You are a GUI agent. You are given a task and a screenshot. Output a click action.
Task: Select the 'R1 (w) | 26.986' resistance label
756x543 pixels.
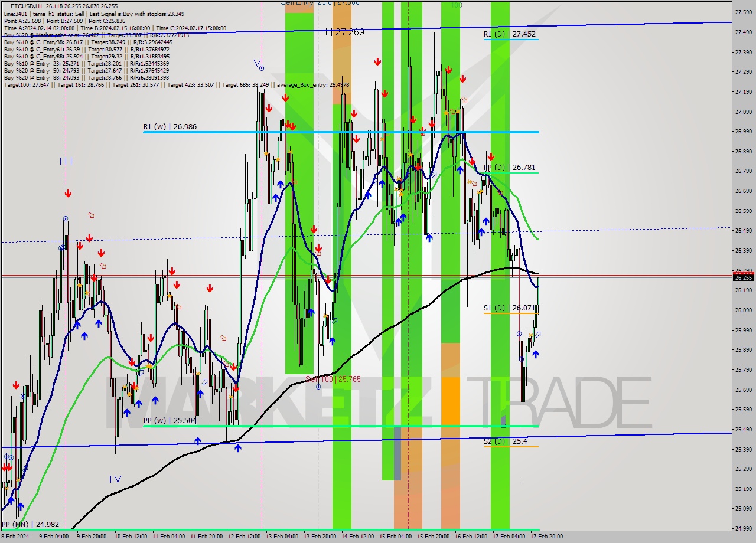coord(170,126)
